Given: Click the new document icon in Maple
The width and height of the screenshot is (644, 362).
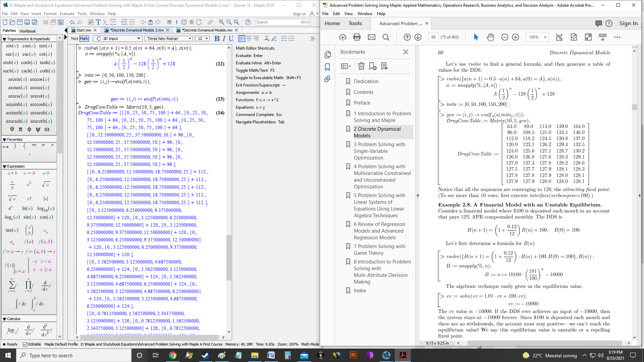Looking at the screenshot, I should [x=5, y=22].
